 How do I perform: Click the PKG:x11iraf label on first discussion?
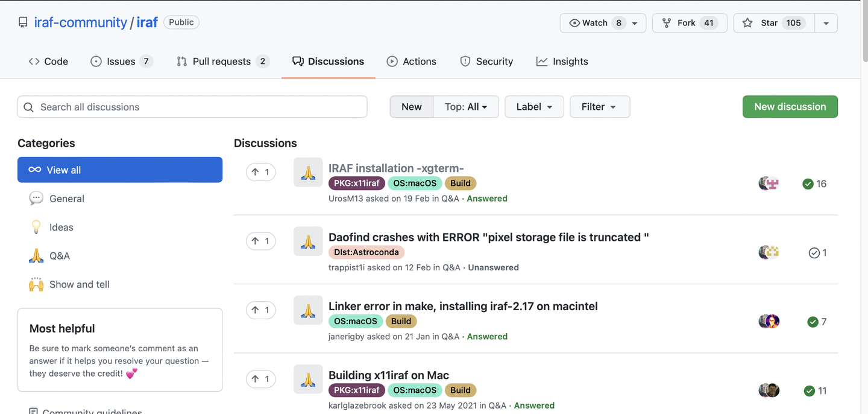357,183
